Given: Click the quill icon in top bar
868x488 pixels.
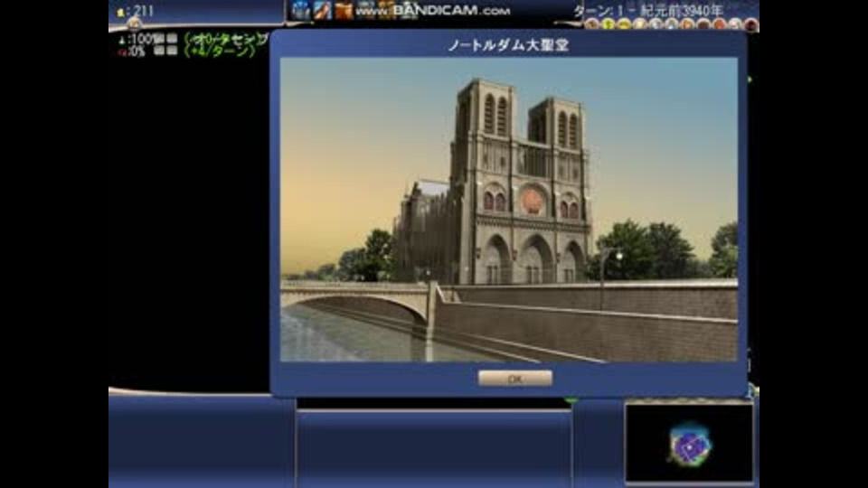Looking at the screenshot, I should pos(322,10).
